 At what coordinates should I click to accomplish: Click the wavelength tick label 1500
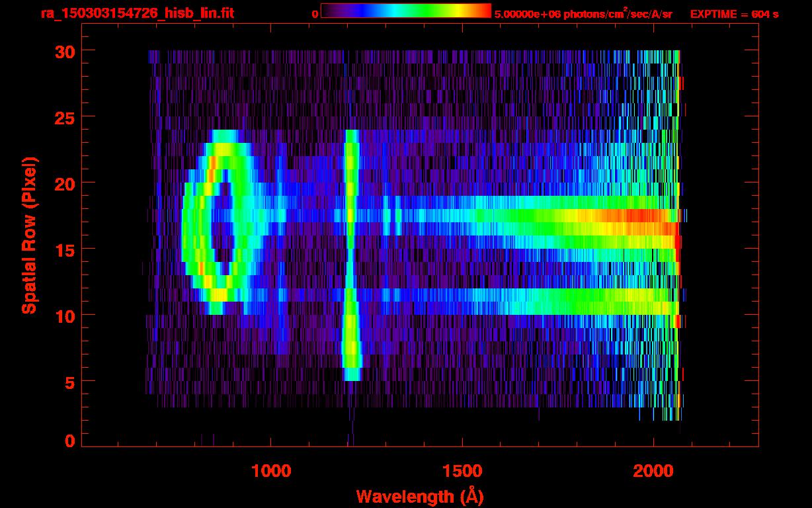462,470
